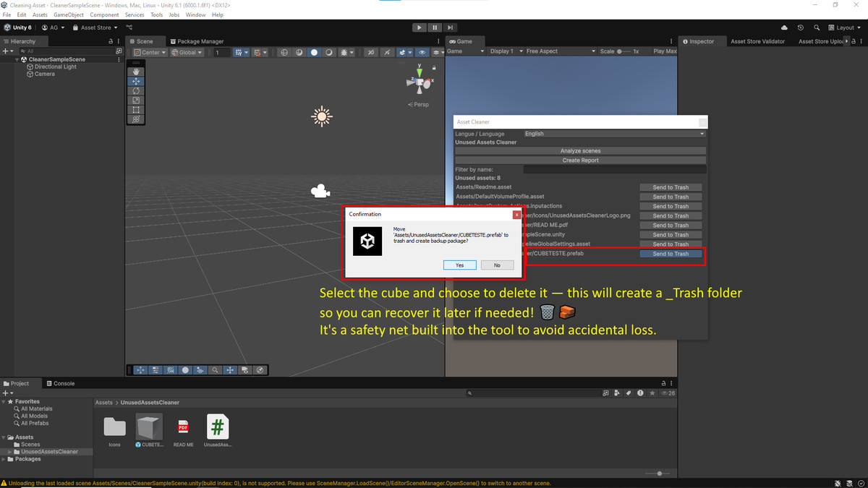Image resolution: width=868 pixels, height=488 pixels.
Task: Toggle shaded draw mode sphere icon
Action: click(x=314, y=52)
